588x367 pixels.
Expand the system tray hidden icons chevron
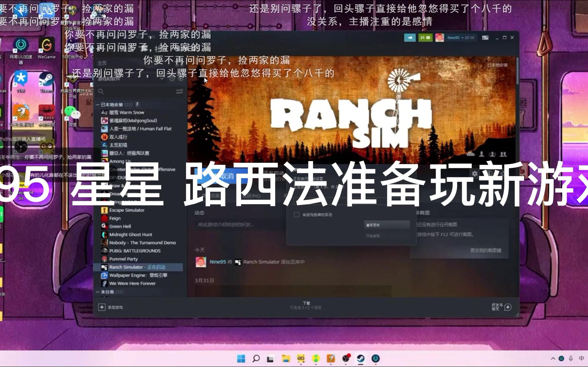[553, 359]
